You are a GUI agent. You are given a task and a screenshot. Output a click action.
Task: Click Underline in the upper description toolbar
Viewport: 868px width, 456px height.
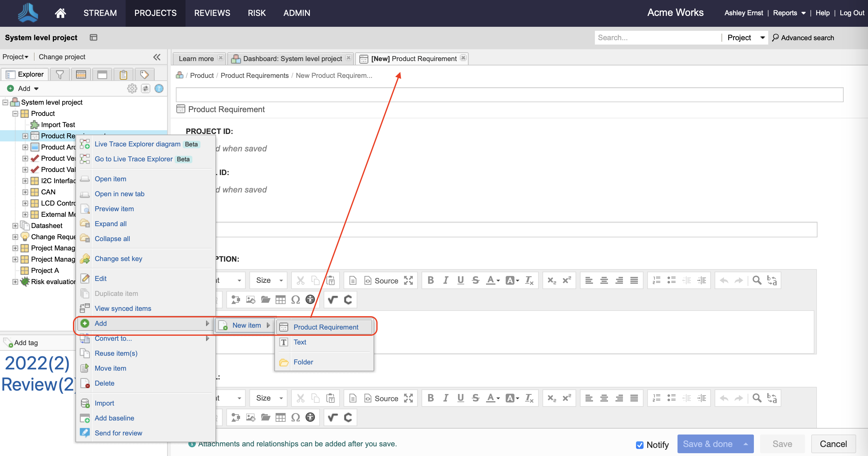click(460, 280)
